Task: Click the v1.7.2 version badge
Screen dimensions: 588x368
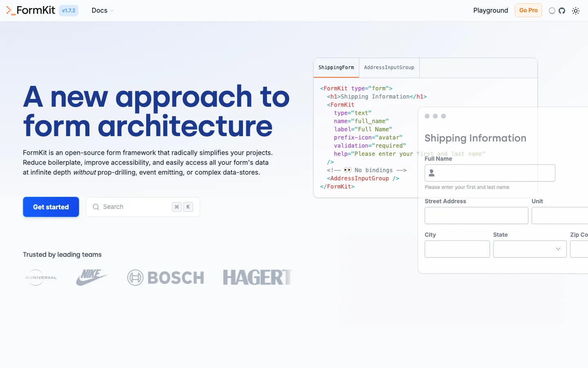Action: [69, 10]
